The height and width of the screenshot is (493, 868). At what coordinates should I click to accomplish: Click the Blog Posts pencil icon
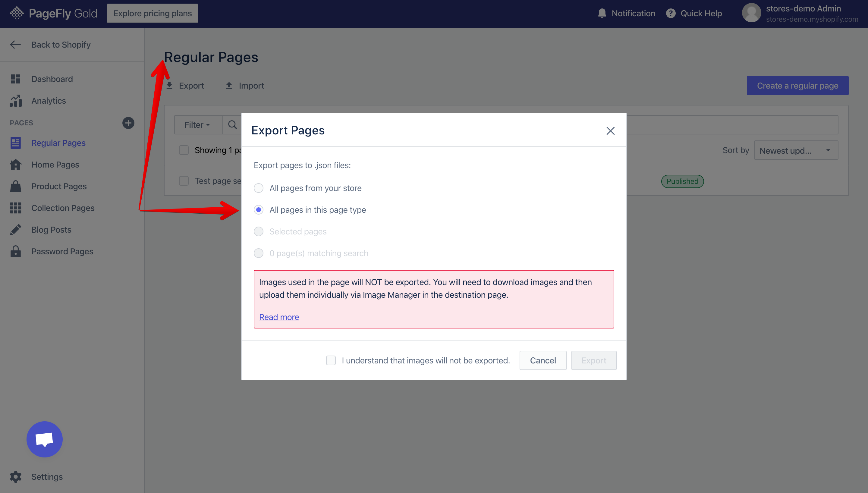16,230
